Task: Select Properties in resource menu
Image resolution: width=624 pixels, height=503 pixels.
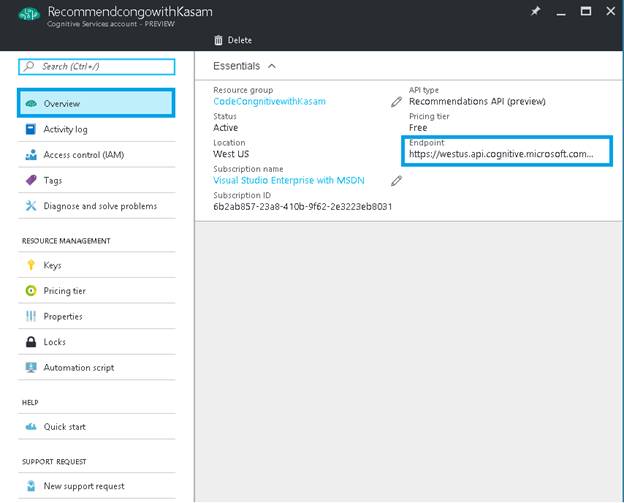Action: click(63, 317)
